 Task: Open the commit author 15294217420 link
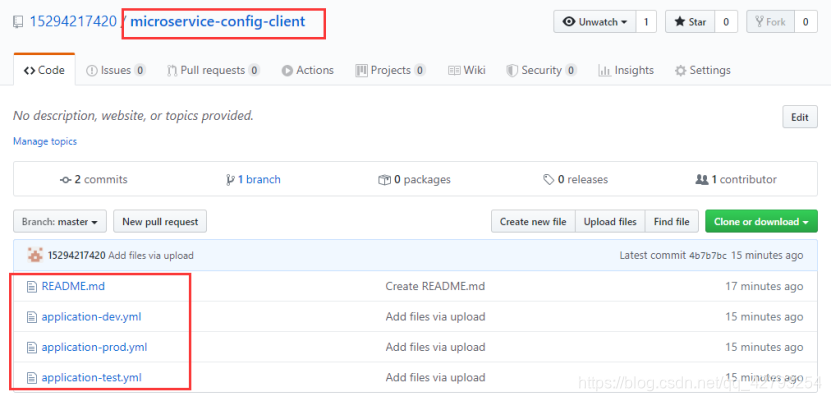76,255
